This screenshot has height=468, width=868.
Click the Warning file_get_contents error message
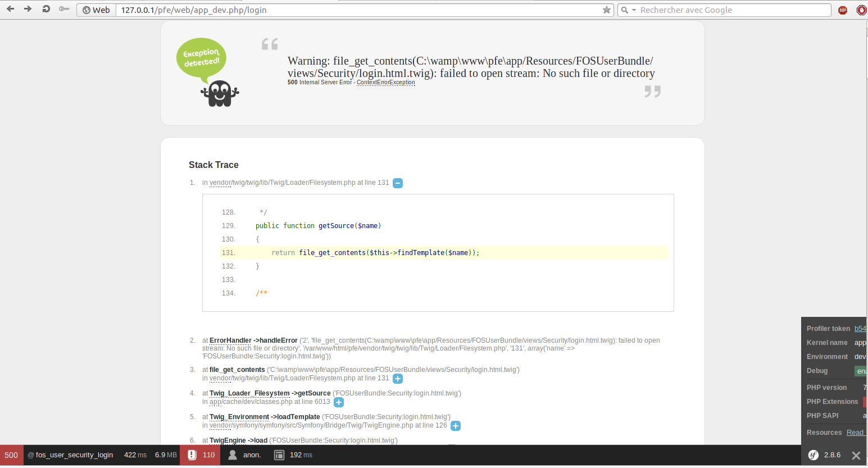[x=471, y=67]
